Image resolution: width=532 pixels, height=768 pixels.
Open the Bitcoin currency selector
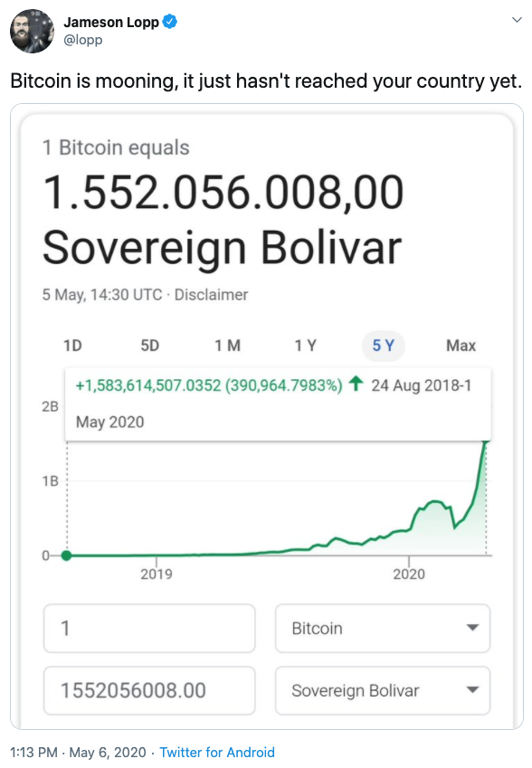(x=382, y=628)
